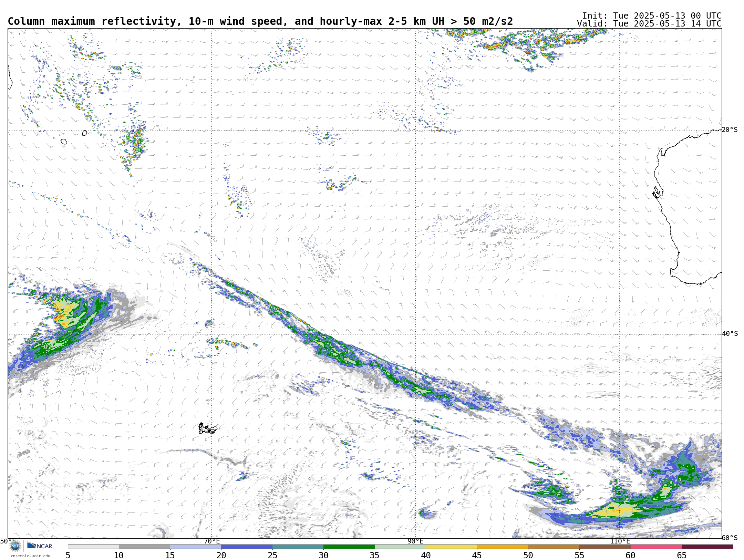The width and height of the screenshot is (744, 560).
Task: Pick the yellow 40-45 dBZ swatch
Action: (x=451, y=547)
